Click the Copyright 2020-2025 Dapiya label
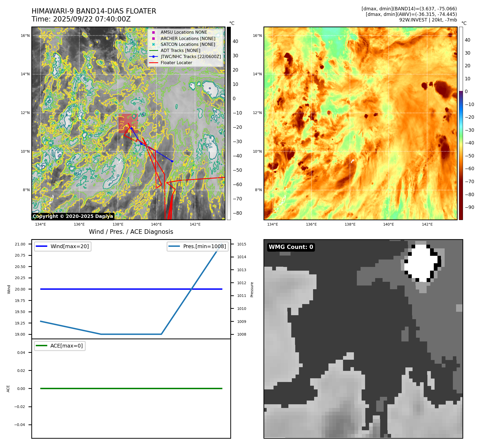 point(73,216)
